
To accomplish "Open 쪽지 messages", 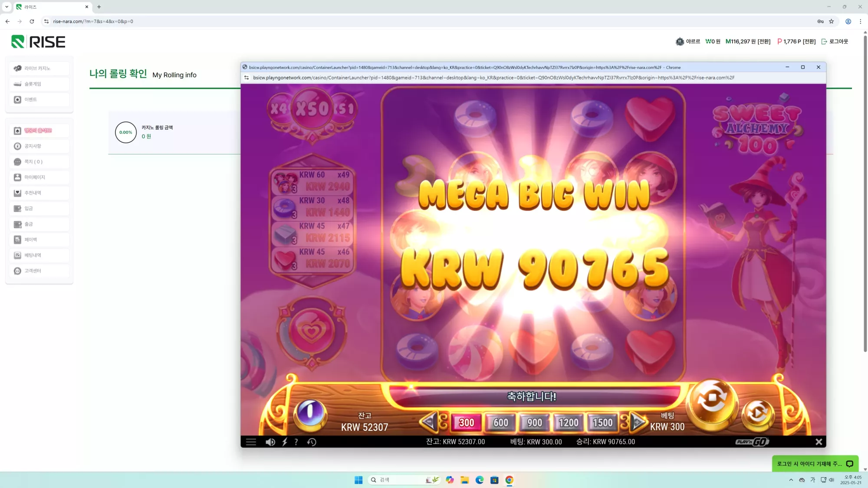I will click(x=39, y=162).
